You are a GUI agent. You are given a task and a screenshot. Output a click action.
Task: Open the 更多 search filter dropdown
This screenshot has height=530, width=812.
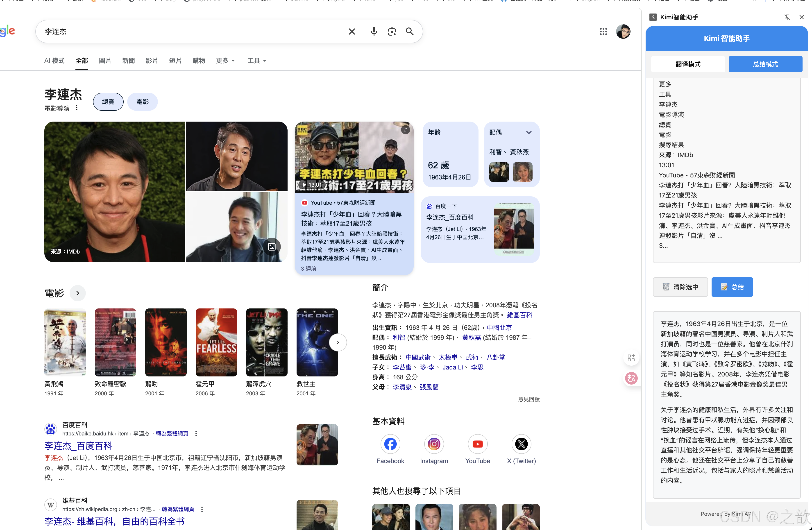[x=225, y=61]
